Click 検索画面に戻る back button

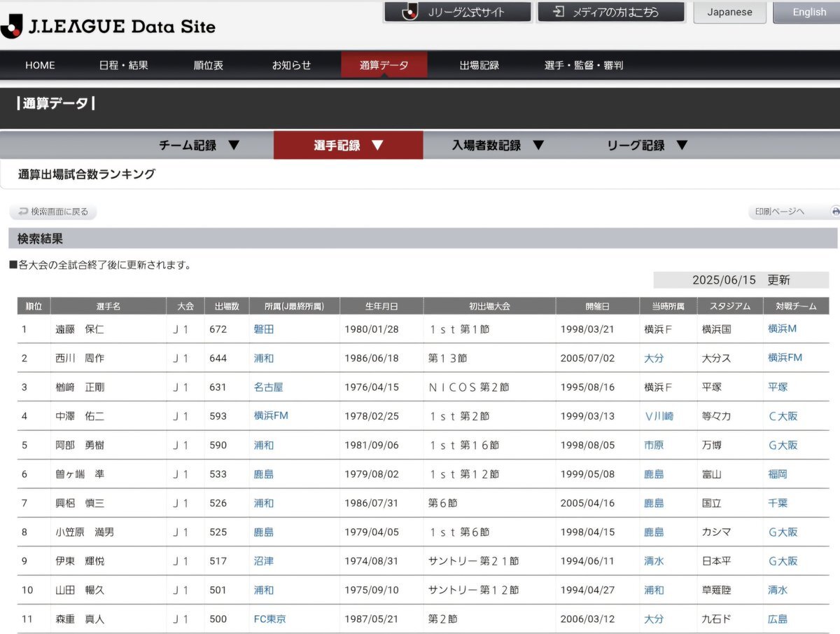(x=54, y=212)
